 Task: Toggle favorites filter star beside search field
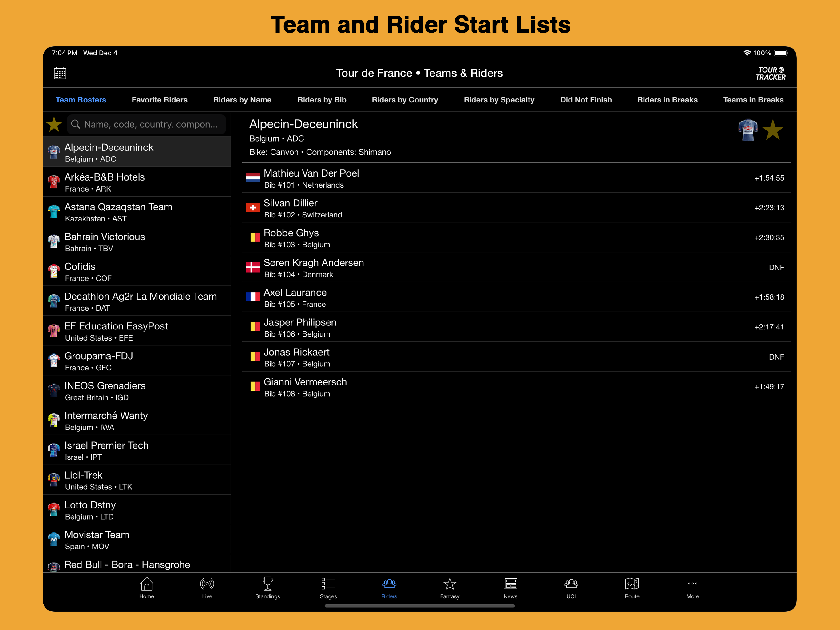54,124
